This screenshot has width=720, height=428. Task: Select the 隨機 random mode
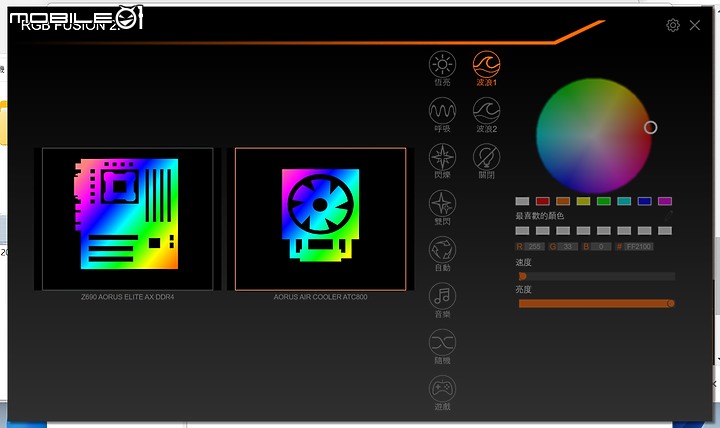[442, 343]
